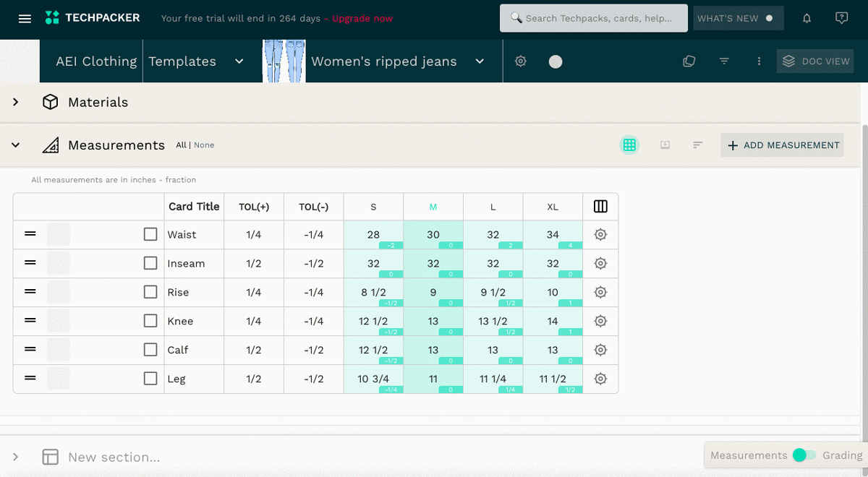This screenshot has width=868, height=477.
Task: Select the XL size column header
Action: coord(553,207)
